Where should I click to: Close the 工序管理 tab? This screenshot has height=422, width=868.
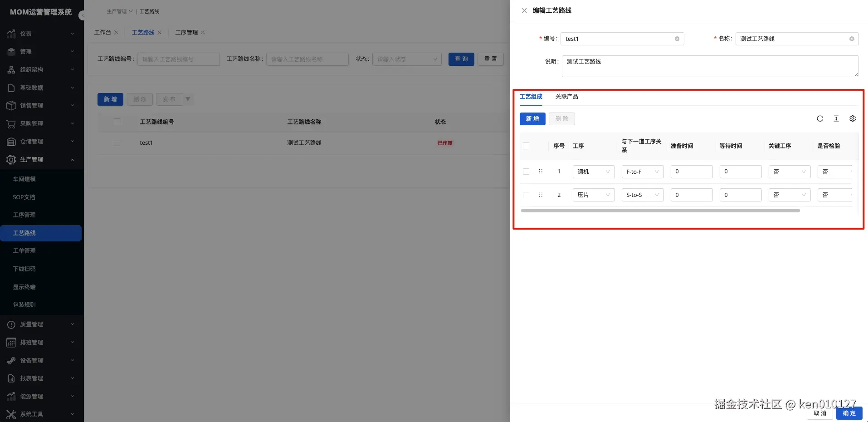[203, 32]
